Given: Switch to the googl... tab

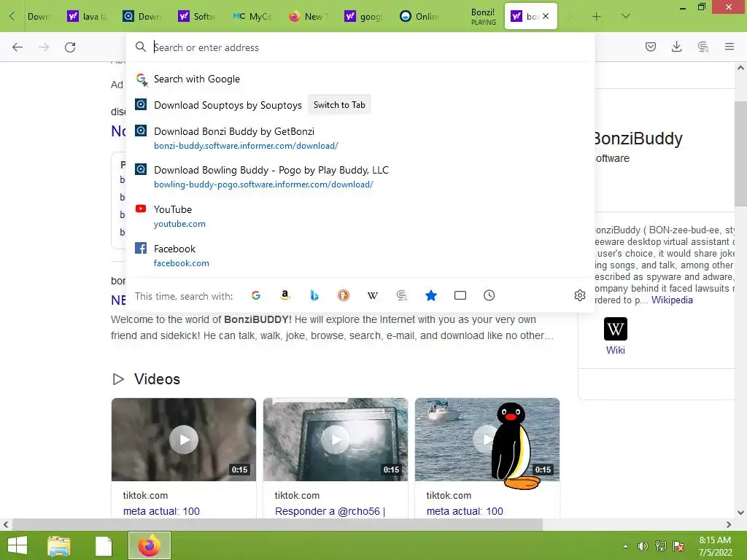Looking at the screenshot, I should [x=363, y=17].
